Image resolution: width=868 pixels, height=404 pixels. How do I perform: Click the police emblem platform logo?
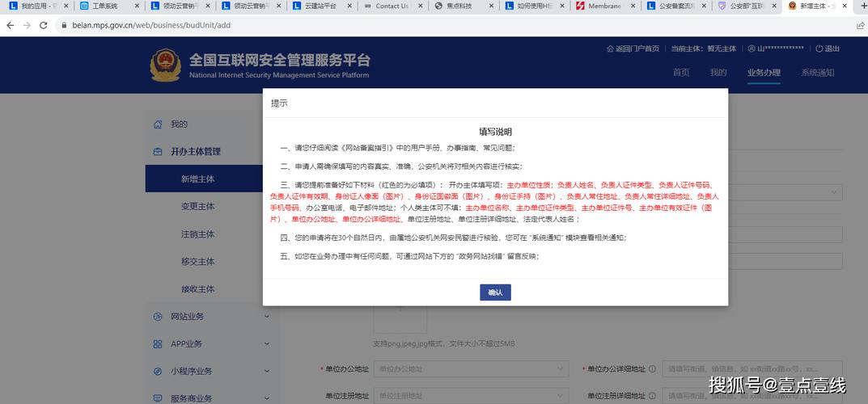pos(165,65)
